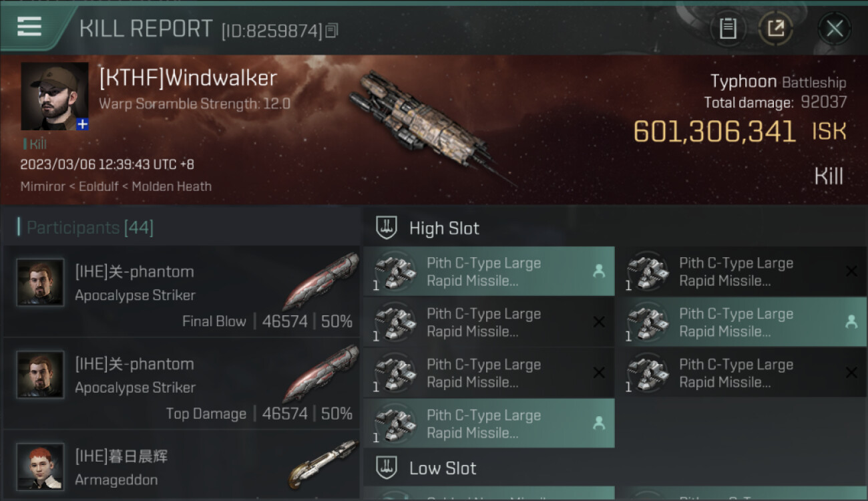Viewport: 868px width, 501px height.
Task: Select top-right Pith C-Type launcher marked destroyed
Action: (741, 271)
